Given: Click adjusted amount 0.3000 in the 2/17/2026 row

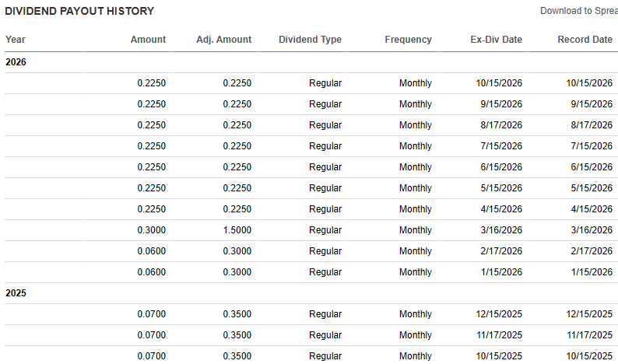Looking at the screenshot, I should [237, 251].
